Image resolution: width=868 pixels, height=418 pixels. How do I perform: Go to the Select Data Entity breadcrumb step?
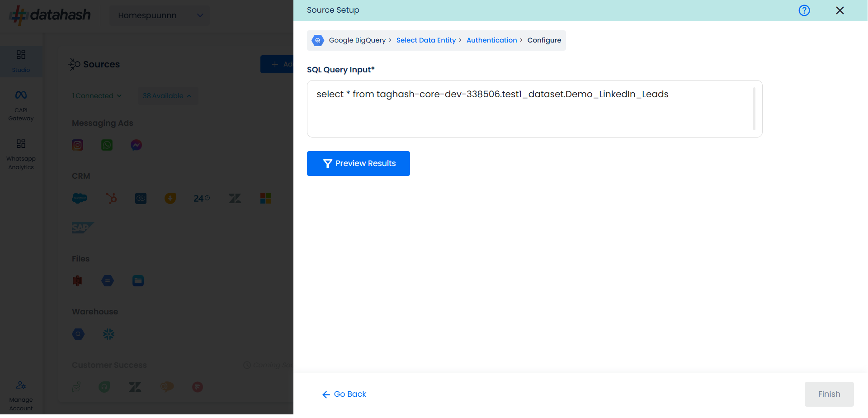coord(426,40)
